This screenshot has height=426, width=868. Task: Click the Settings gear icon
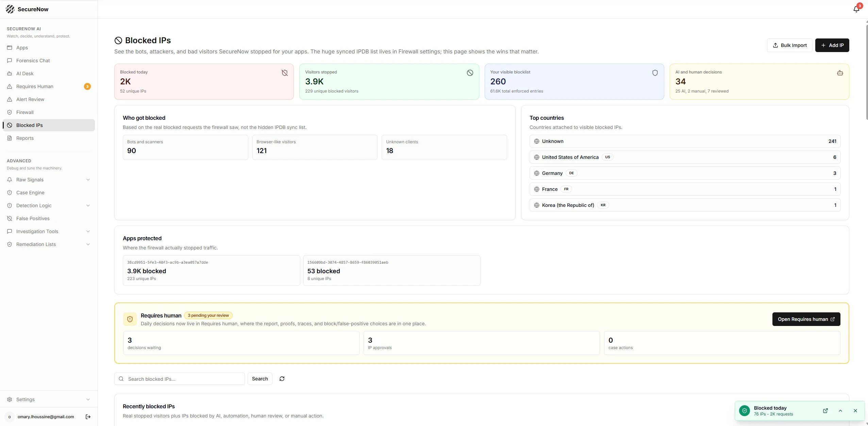coord(10,399)
